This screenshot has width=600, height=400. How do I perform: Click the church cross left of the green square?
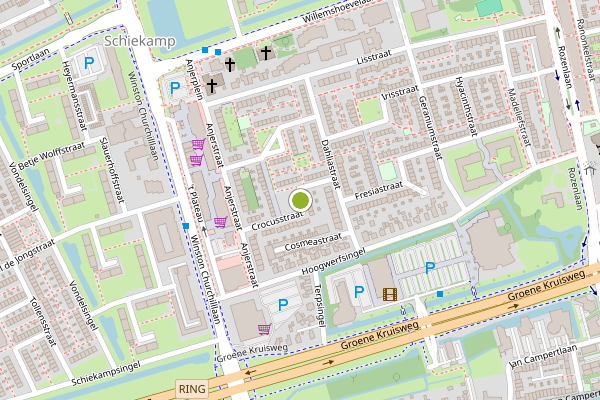(230, 64)
